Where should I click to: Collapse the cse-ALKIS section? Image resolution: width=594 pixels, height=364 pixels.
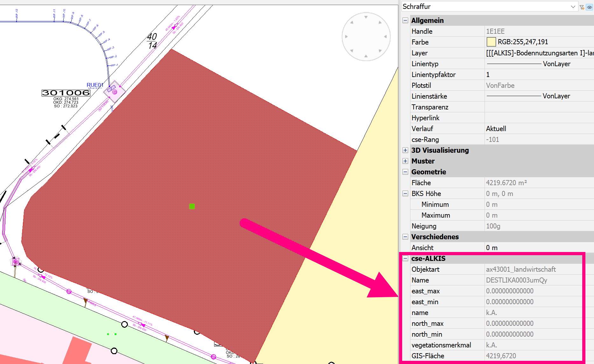pos(405,258)
